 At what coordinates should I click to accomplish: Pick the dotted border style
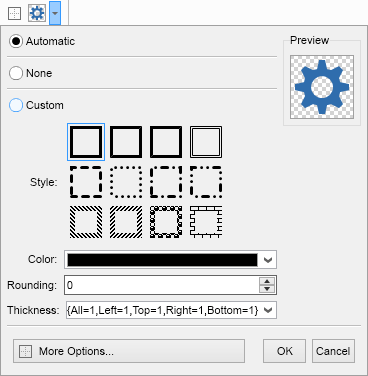pyautogui.click(x=126, y=182)
